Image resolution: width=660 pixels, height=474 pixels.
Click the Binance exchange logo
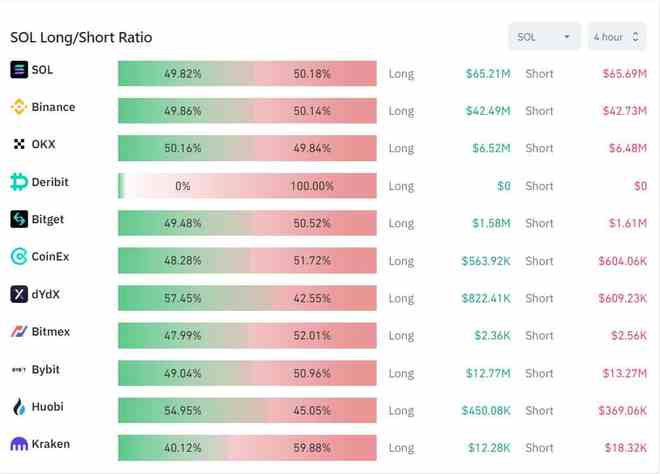coord(19,107)
